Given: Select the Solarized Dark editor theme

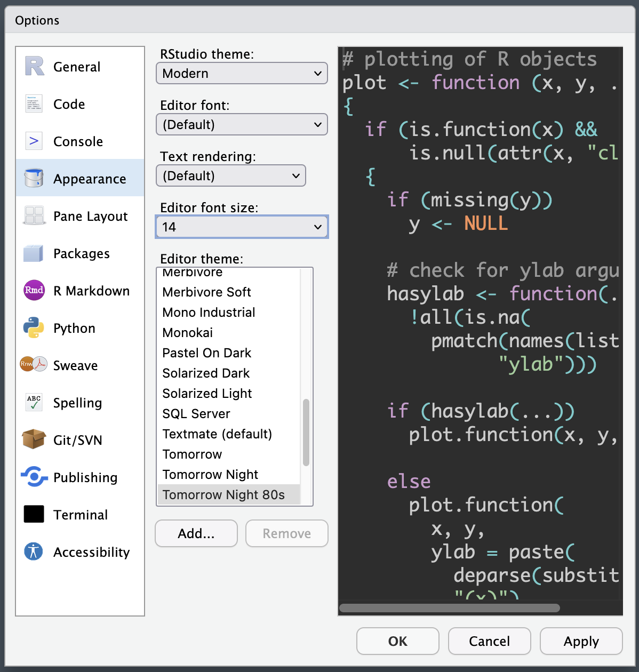Looking at the screenshot, I should click(229, 373).
